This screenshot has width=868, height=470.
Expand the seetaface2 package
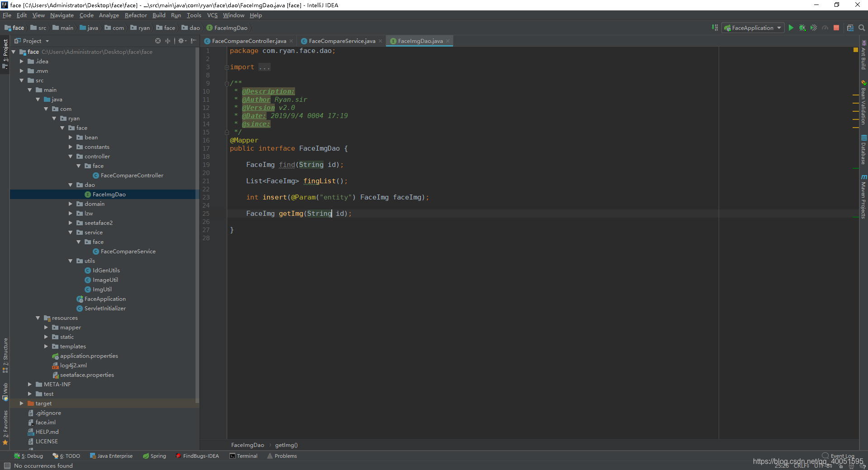click(70, 223)
